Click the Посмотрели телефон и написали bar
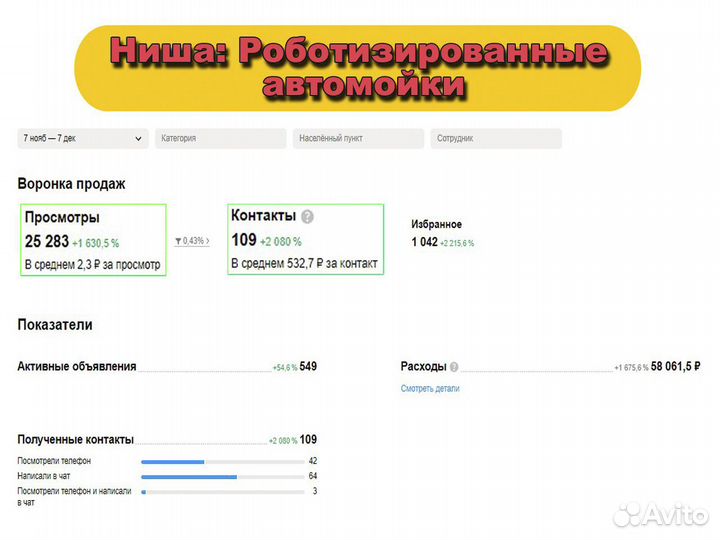 (x=223, y=492)
